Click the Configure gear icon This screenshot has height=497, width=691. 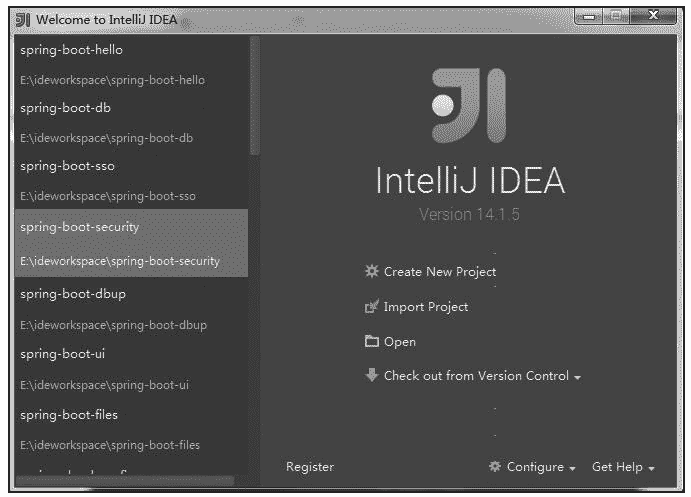[495, 467]
